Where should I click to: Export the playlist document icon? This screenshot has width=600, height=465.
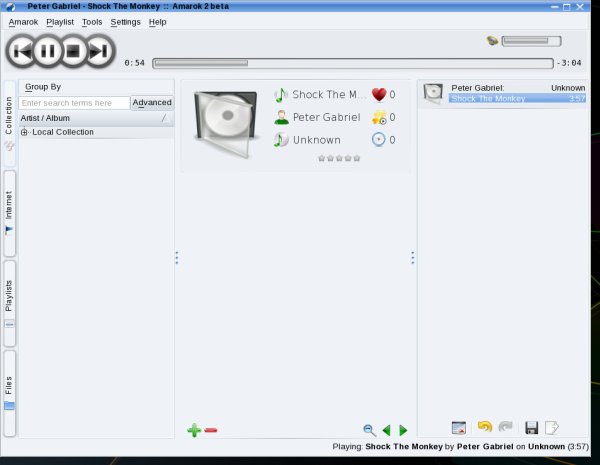tap(552, 427)
